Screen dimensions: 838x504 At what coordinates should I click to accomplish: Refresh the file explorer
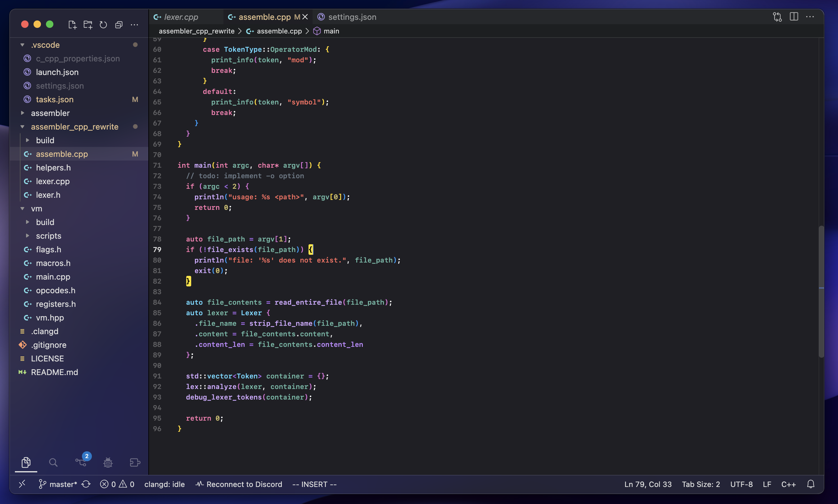[x=103, y=25]
